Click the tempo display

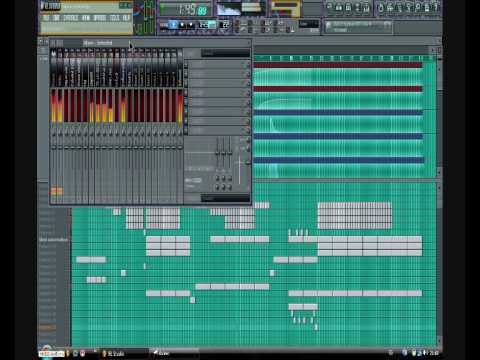point(207,25)
